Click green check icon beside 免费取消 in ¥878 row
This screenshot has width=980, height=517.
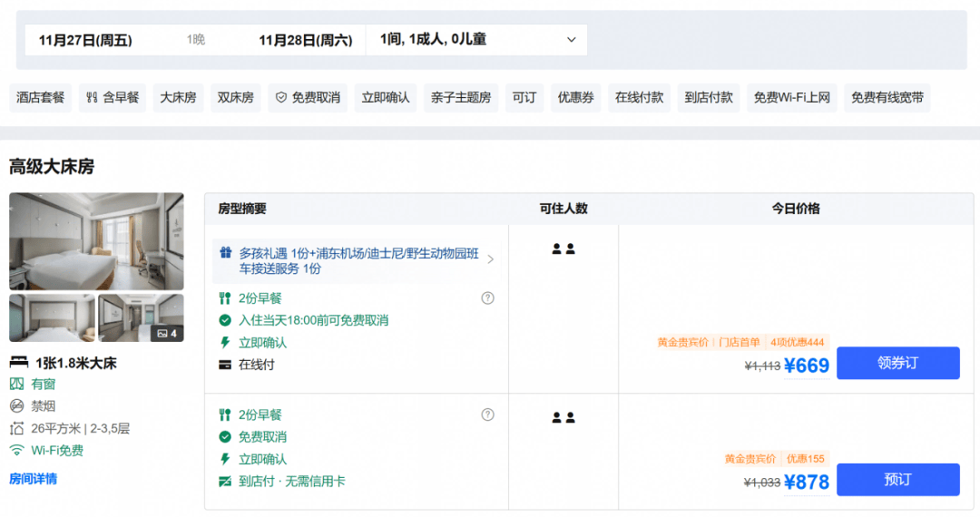tap(225, 436)
